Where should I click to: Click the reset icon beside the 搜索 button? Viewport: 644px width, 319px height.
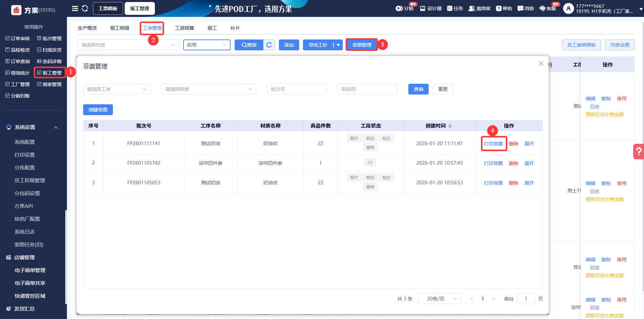(269, 45)
